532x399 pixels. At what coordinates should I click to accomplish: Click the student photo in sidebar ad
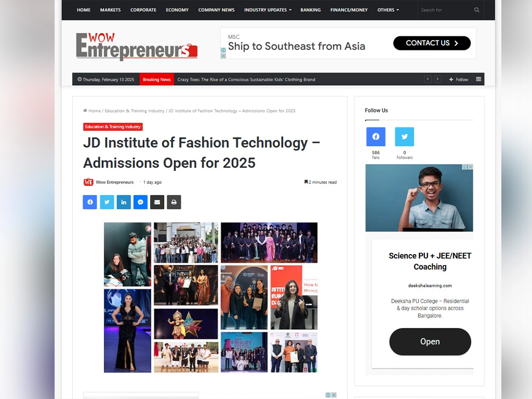pyautogui.click(x=419, y=198)
